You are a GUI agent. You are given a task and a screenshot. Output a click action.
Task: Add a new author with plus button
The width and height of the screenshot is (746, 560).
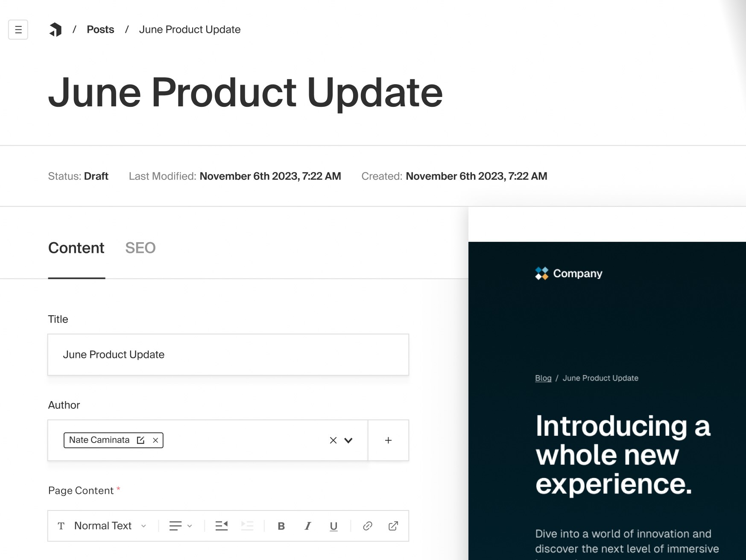388,440
